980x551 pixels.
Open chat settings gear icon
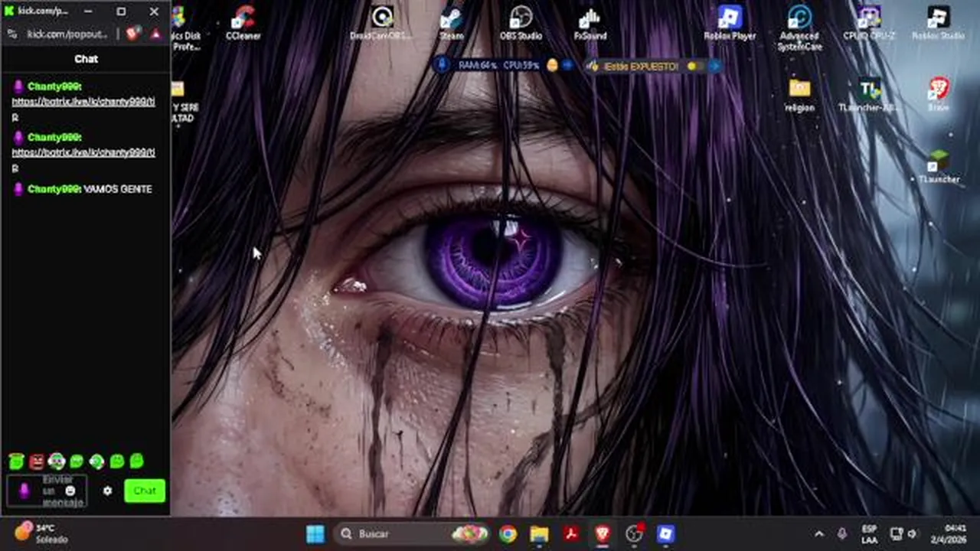[x=107, y=491]
